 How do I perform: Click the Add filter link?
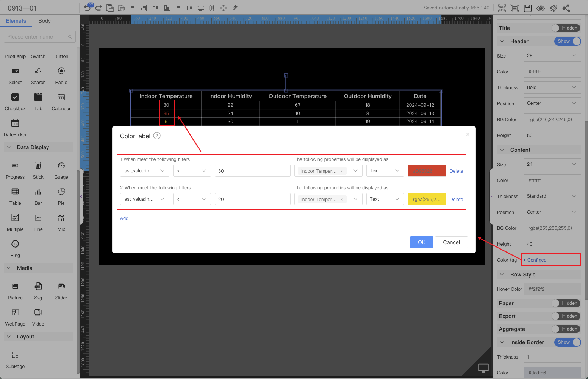tap(124, 218)
